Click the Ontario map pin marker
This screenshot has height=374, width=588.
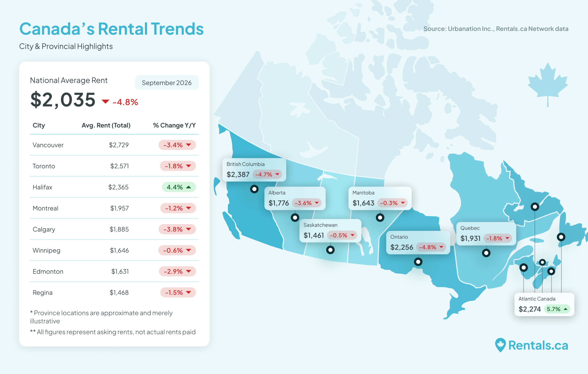tap(418, 262)
